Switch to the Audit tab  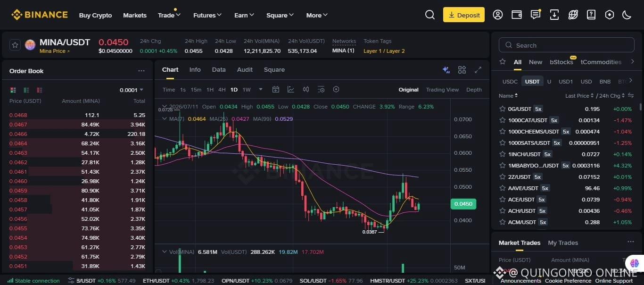245,69
